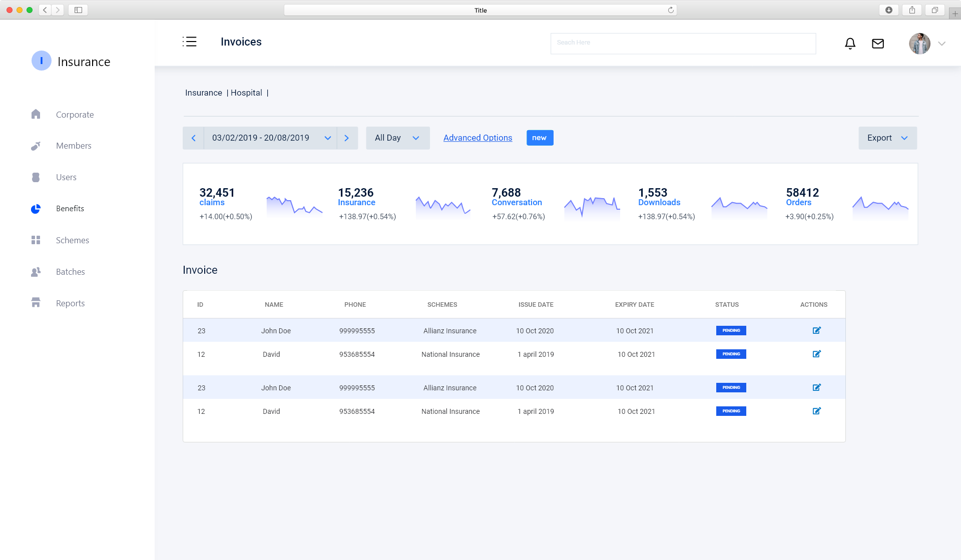Focus the Search Here field
Screen dimensions: 961x560
tap(683, 44)
